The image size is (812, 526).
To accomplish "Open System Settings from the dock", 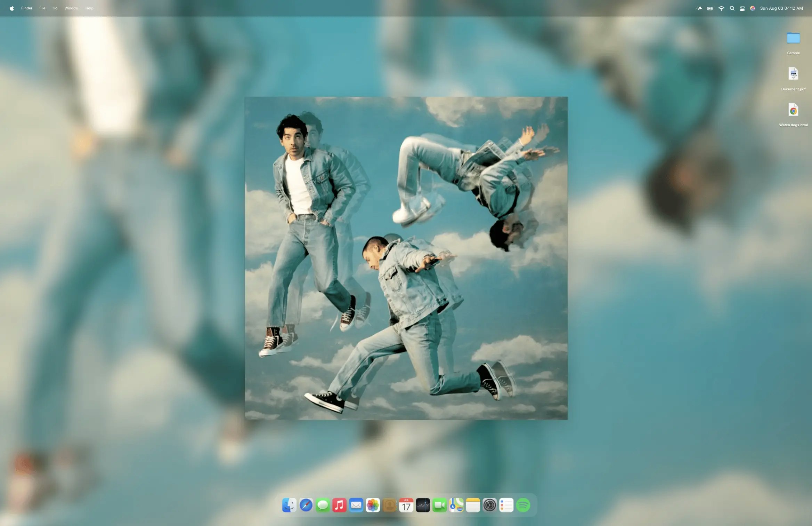I will click(x=489, y=505).
